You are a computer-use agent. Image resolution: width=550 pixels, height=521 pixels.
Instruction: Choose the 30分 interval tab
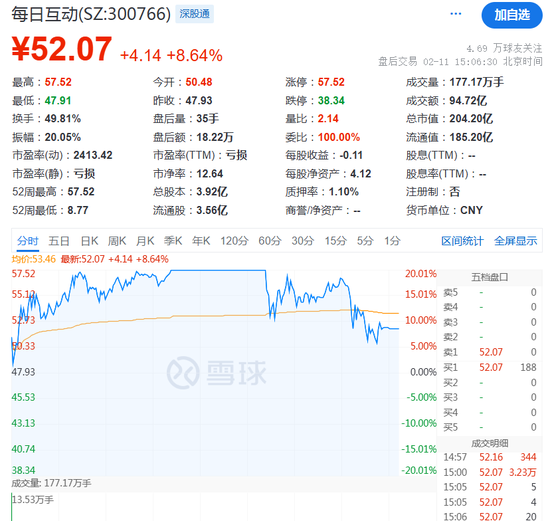click(x=303, y=241)
